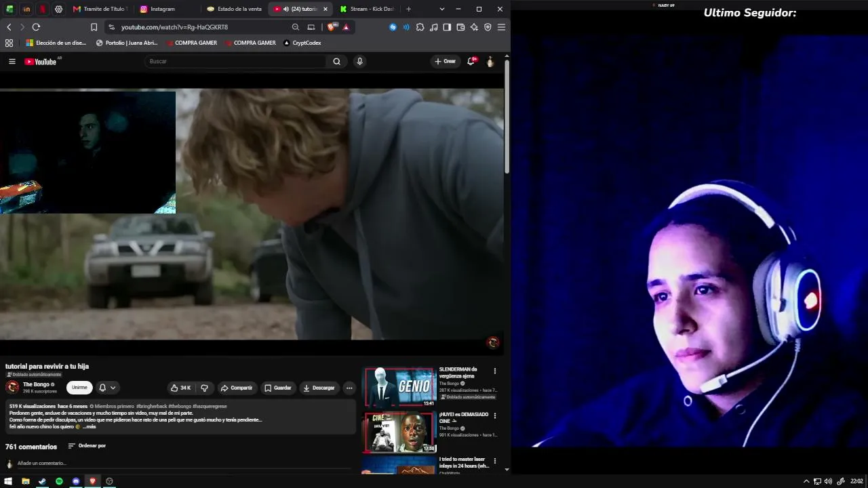Go back with the browser back arrow

tap(9, 27)
